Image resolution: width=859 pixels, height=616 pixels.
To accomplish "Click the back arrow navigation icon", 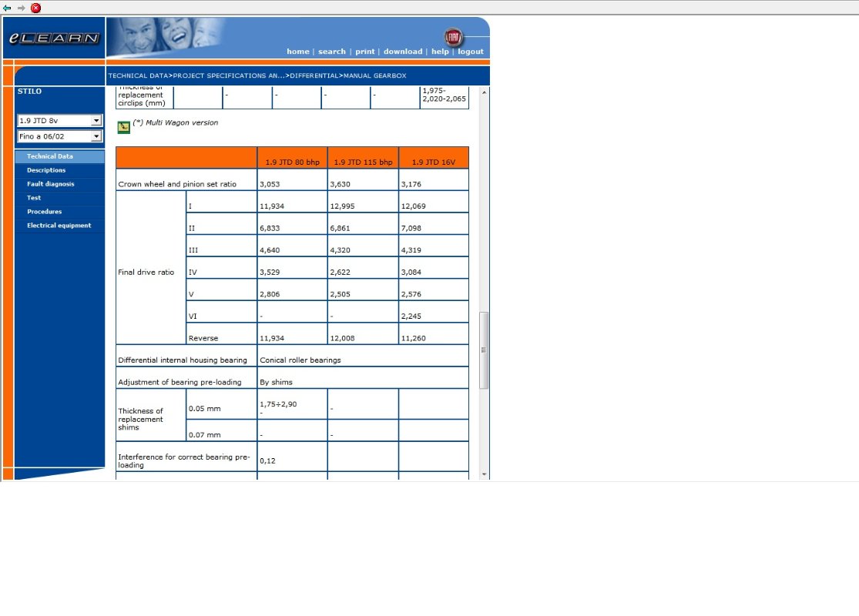I will pyautogui.click(x=8, y=8).
